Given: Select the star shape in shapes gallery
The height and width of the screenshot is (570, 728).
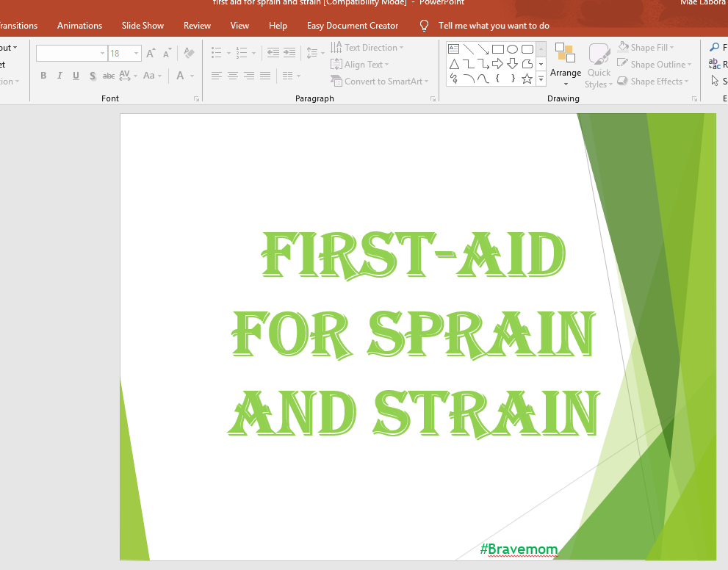Looking at the screenshot, I should [527, 79].
